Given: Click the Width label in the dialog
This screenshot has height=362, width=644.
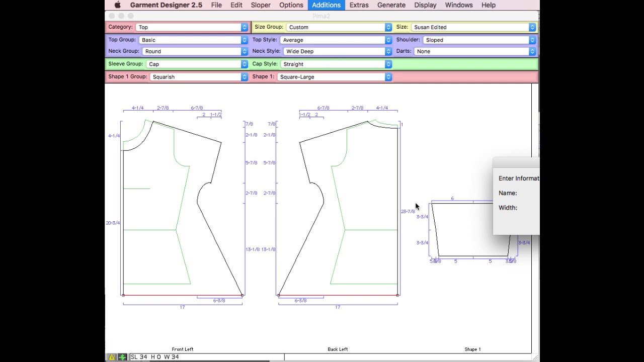Looking at the screenshot, I should coord(508,208).
